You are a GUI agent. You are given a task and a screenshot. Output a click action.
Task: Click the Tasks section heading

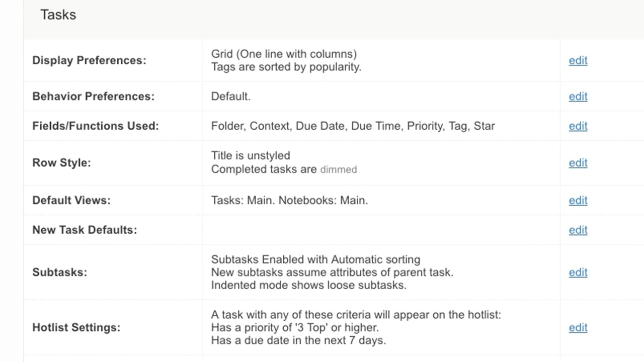[x=58, y=15]
